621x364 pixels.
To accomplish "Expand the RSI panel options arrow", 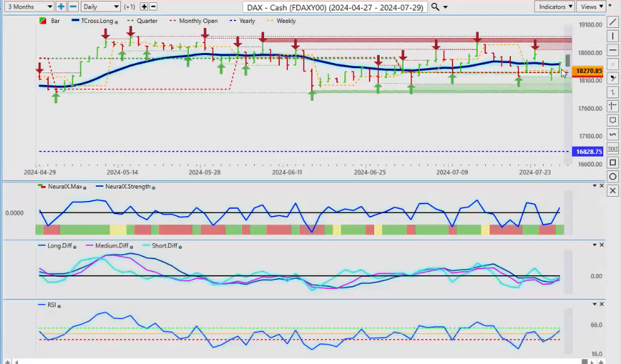I will pyautogui.click(x=594, y=304).
